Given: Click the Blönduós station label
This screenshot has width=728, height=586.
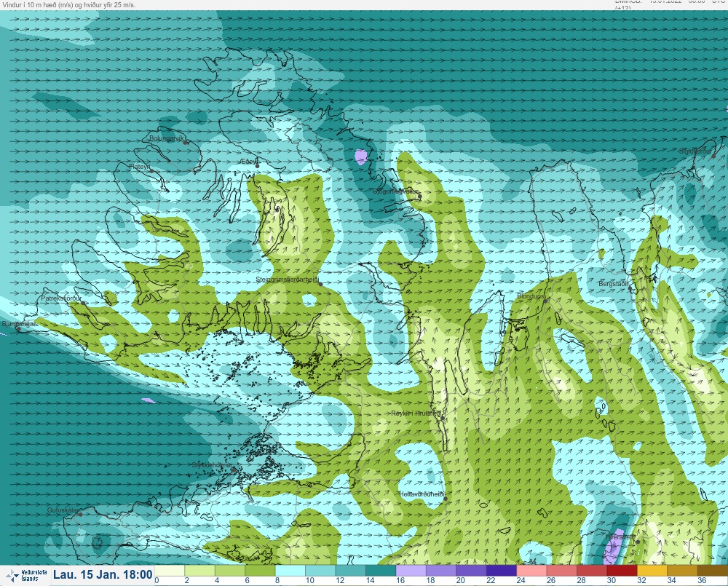Looking at the screenshot, I should click(x=531, y=296).
